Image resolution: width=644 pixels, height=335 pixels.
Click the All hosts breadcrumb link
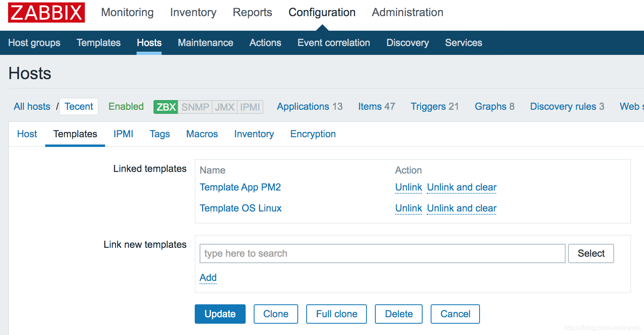pyautogui.click(x=32, y=107)
